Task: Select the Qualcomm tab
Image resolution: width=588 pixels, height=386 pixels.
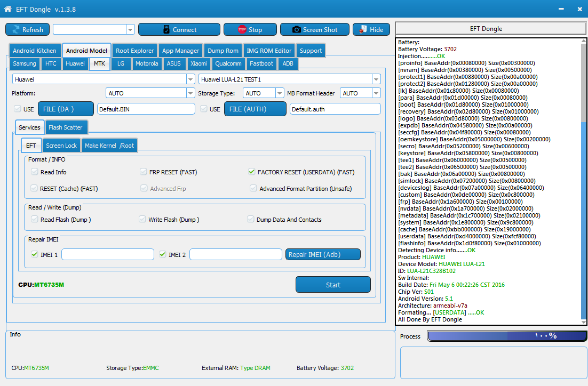Action: click(228, 63)
